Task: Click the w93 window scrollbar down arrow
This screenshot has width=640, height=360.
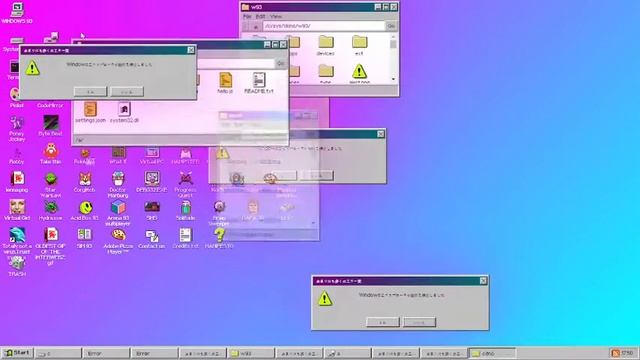Action: pos(393,79)
